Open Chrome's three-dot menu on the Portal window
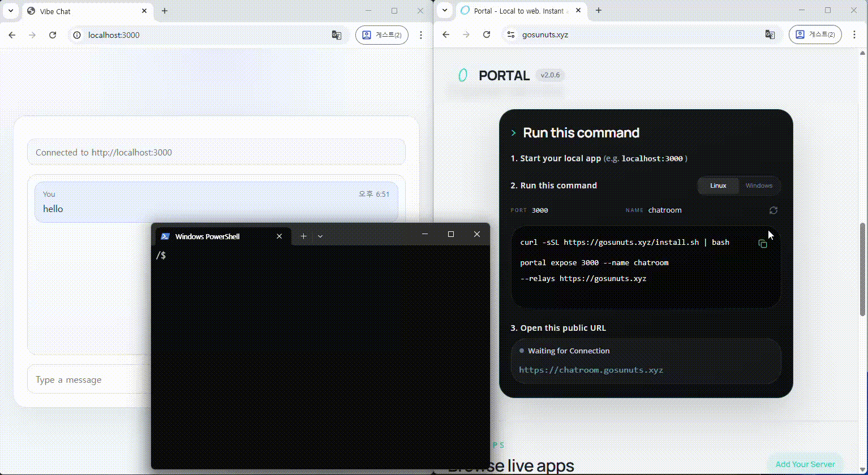Image resolution: width=868 pixels, height=475 pixels. [x=855, y=34]
